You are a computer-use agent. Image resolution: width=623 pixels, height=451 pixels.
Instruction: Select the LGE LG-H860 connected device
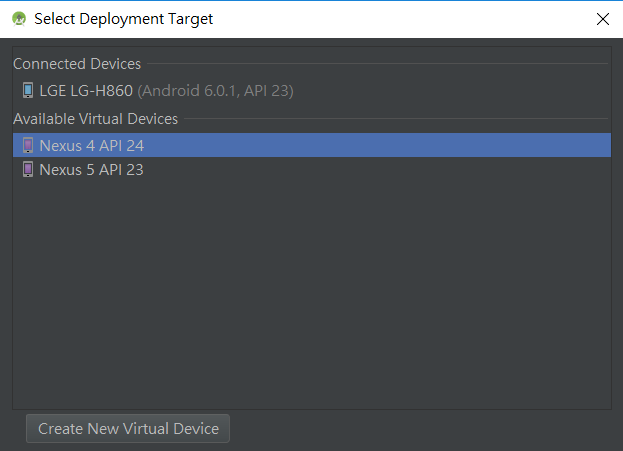[x=312, y=91]
